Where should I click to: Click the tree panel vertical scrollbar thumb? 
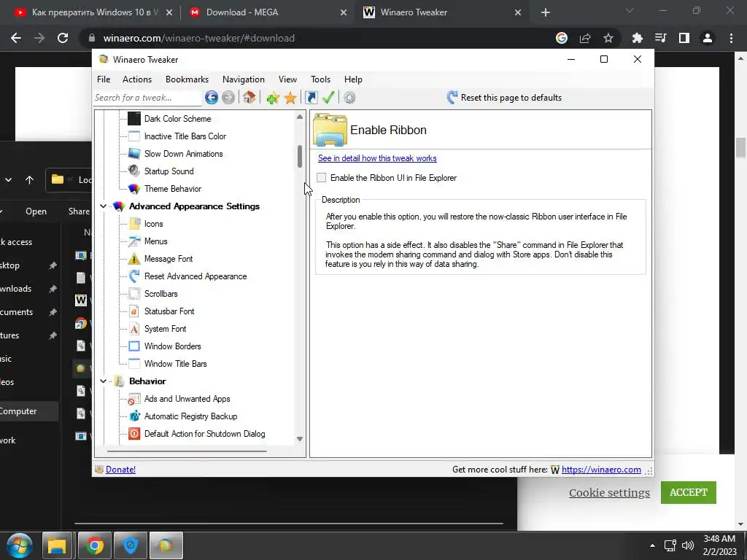coord(300,156)
